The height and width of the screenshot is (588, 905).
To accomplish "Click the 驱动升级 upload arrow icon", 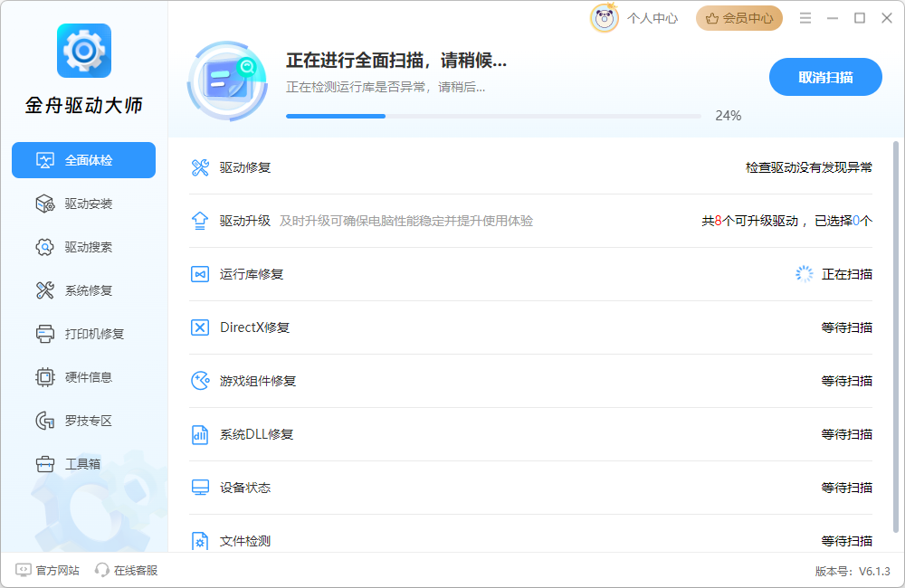I will tap(200, 221).
